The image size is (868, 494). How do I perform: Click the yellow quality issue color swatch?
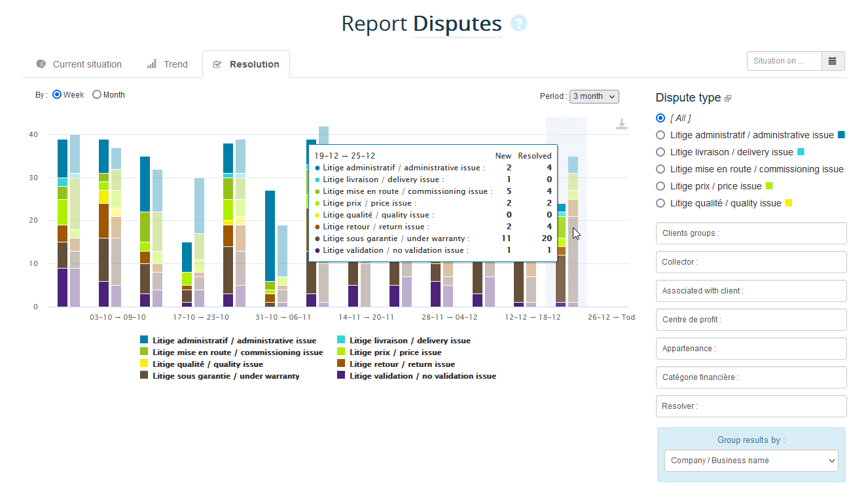click(x=789, y=203)
